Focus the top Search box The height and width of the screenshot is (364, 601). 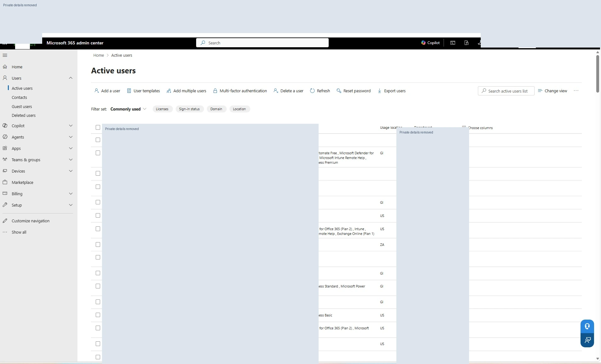click(262, 43)
